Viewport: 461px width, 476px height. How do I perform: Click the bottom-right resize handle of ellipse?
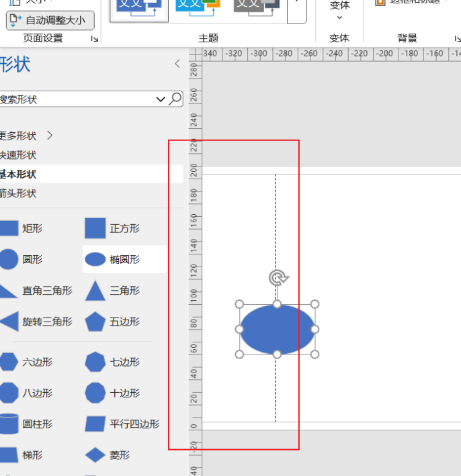click(x=315, y=354)
